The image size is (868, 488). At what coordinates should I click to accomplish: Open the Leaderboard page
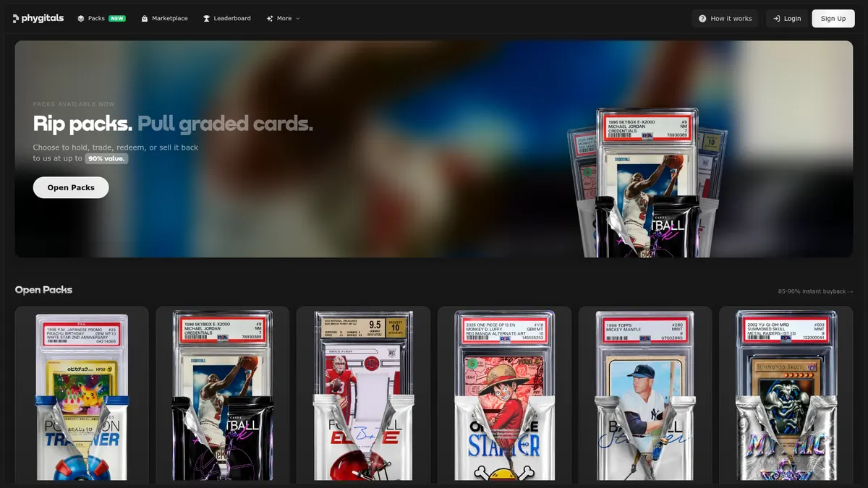227,18
